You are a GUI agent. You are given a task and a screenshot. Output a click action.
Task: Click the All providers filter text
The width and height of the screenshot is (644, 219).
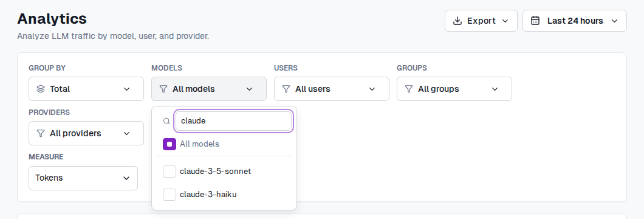[75, 133]
